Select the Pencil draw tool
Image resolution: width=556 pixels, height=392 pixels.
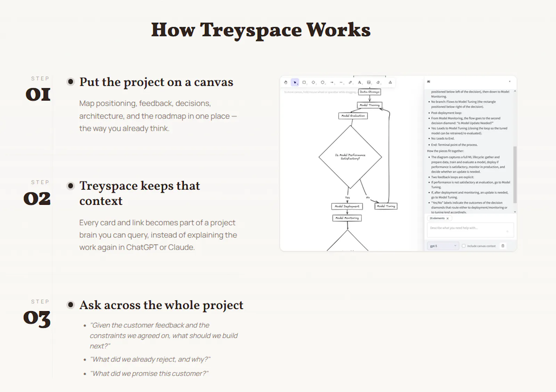[x=350, y=82]
